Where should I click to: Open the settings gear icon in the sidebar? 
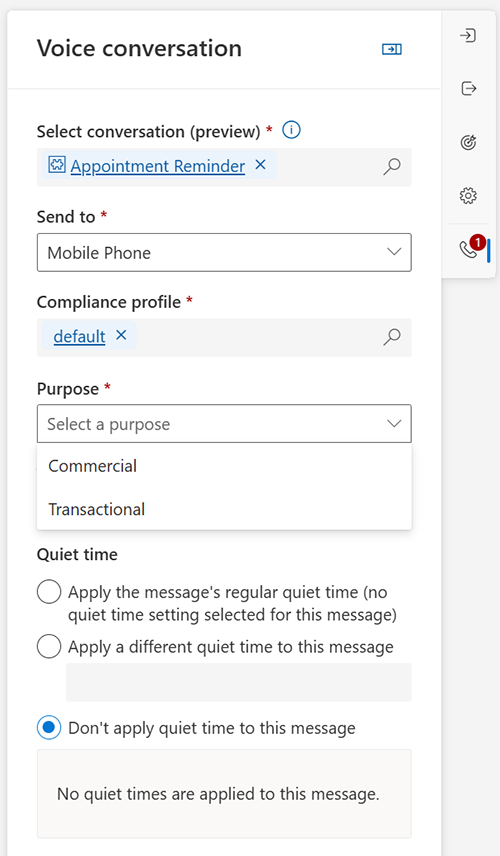click(468, 195)
